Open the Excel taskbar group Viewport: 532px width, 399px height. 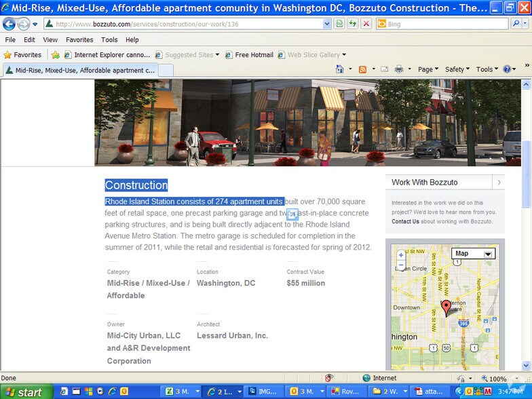point(182,392)
